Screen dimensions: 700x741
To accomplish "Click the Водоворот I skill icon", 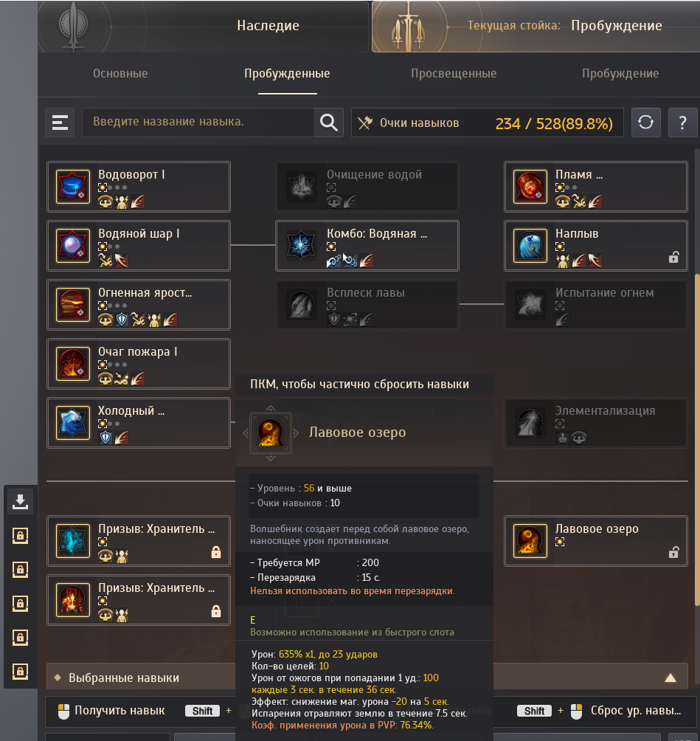I will 73,187.
